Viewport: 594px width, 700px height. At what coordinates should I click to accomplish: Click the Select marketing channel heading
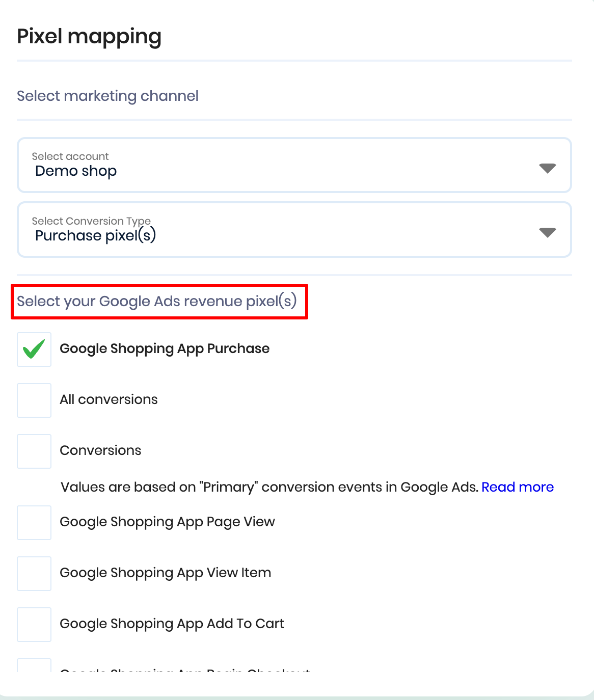pos(107,96)
